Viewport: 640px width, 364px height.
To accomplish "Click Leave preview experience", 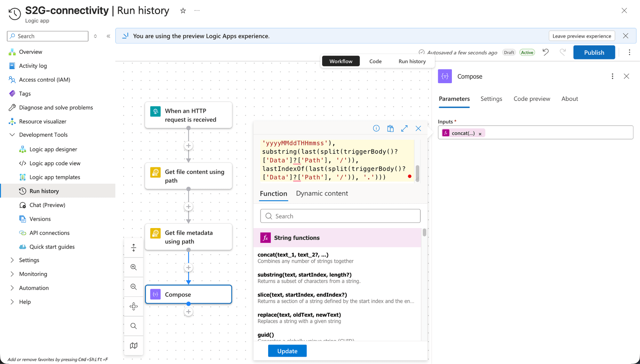I will pos(582,36).
